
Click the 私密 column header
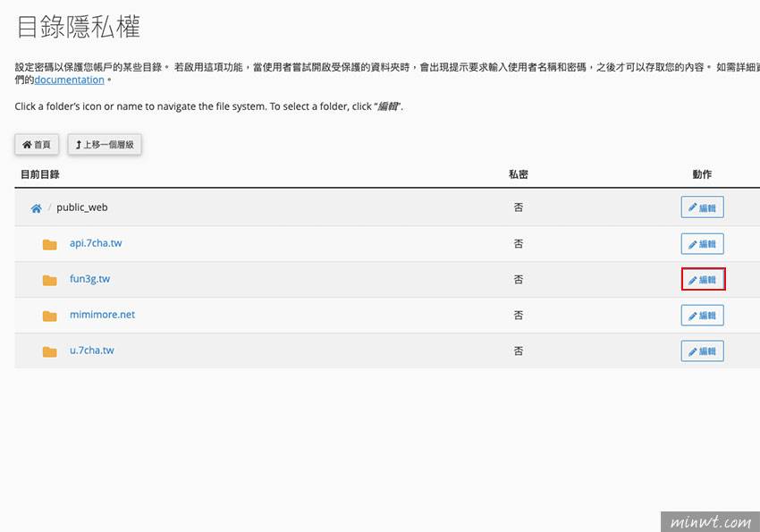click(x=518, y=174)
